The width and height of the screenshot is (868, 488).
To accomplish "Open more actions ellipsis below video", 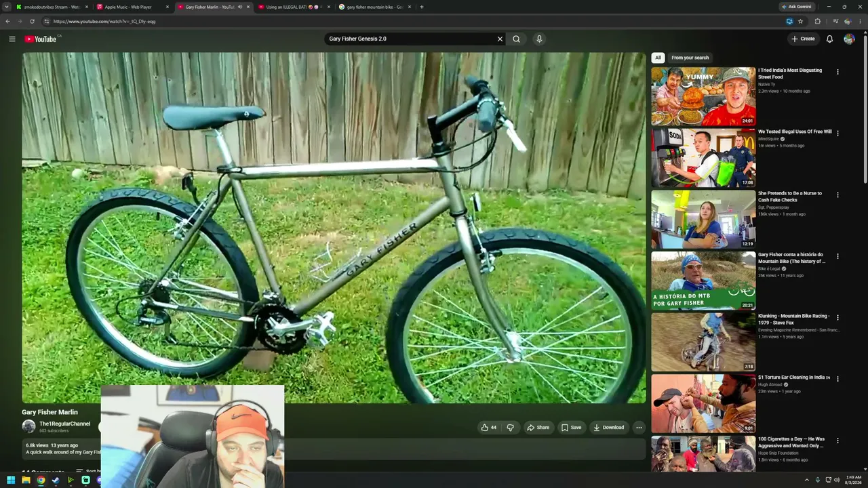I will [639, 428].
